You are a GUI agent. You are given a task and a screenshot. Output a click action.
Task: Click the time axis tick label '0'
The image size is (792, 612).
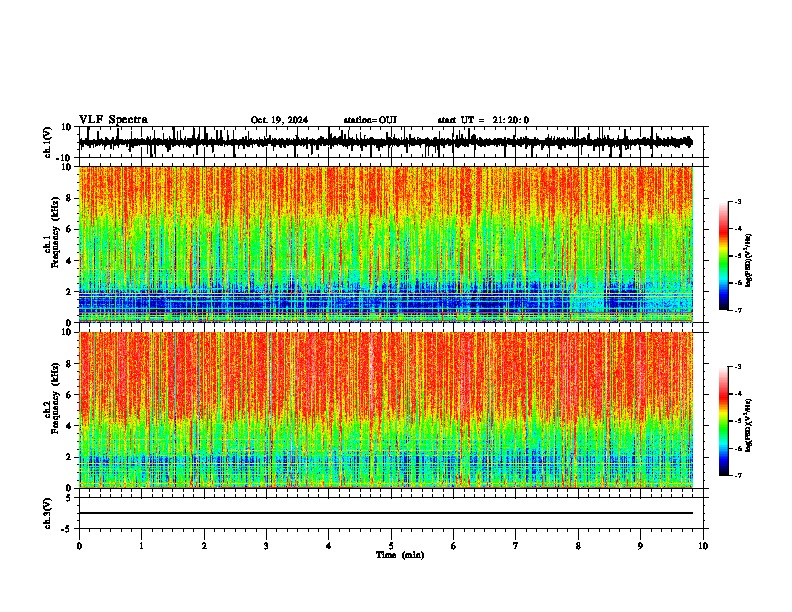coord(79,546)
